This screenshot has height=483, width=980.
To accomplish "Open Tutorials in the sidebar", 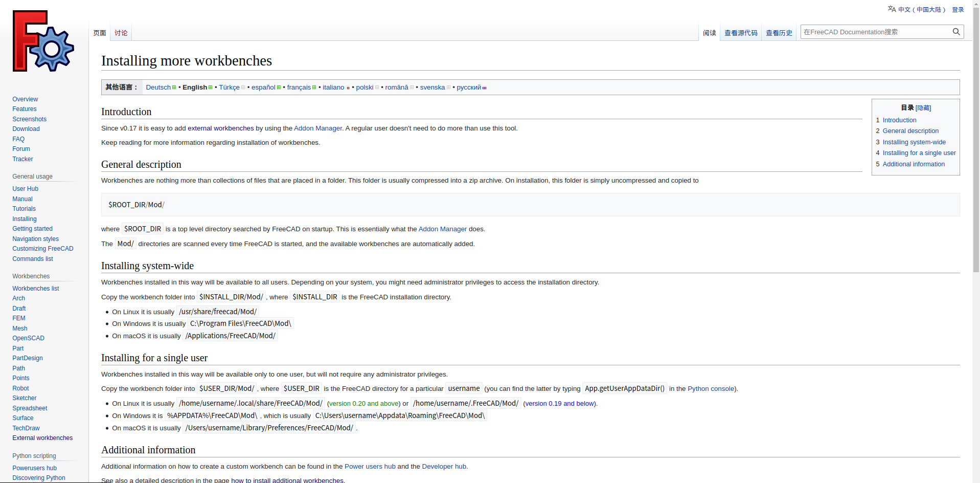I will (24, 209).
